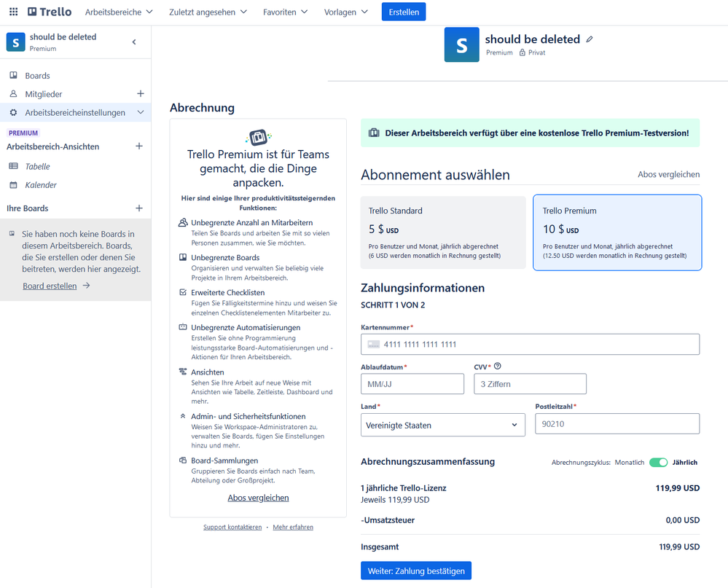The height and width of the screenshot is (588, 728).
Task: Click Abos vergleichen link under feature list
Action: [x=258, y=498]
